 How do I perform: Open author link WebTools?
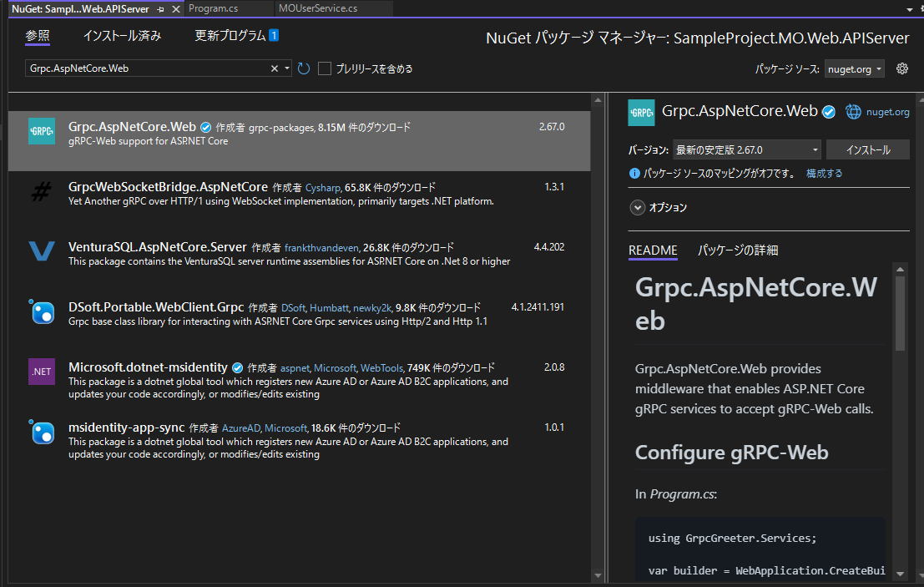[x=381, y=368]
